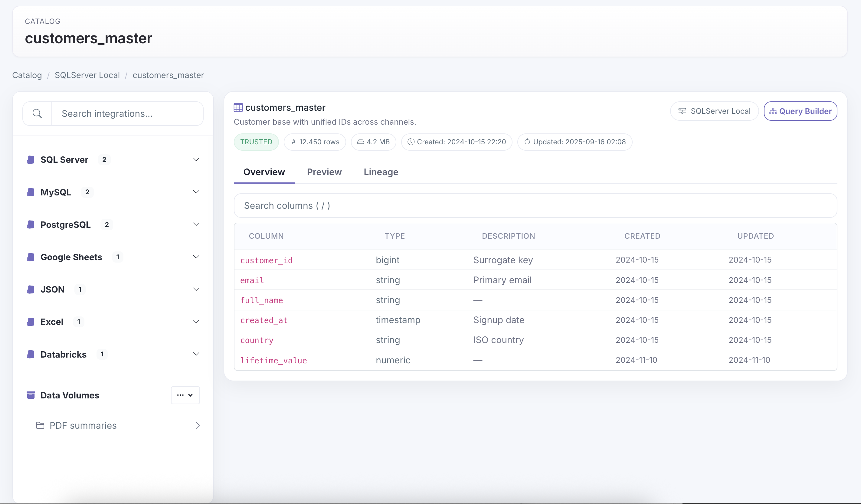Screen dimensions: 861x504
Task: Click the Data Volumes archive icon
Action: 31,395
